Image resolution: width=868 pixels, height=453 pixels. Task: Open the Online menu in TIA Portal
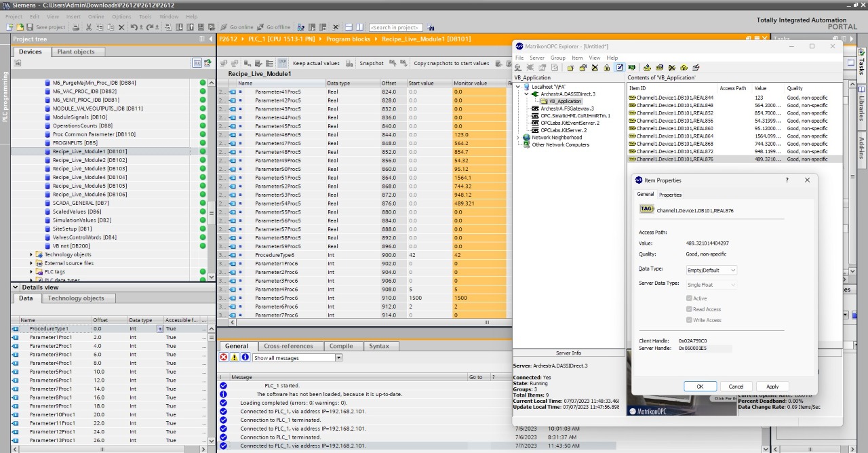(96, 16)
